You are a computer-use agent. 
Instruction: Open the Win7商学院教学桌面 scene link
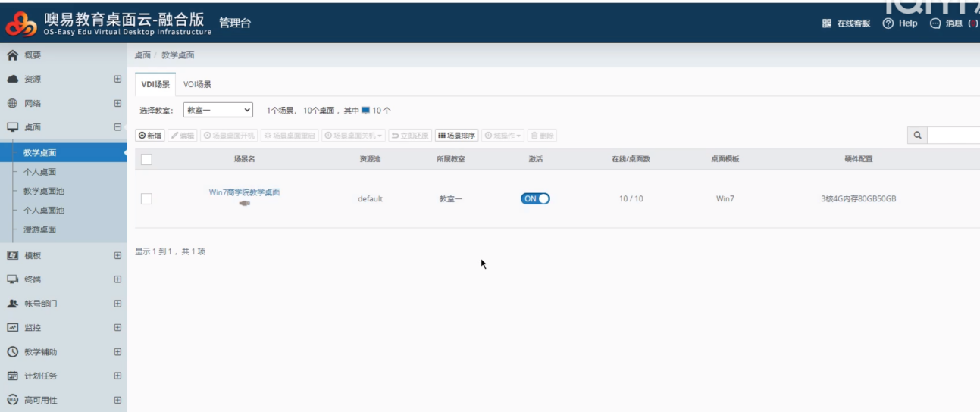(x=244, y=192)
